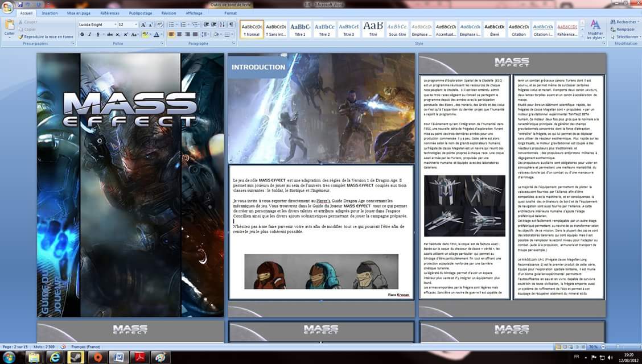Viewport: 642px width, 364px height.
Task: Decrease paragraph indent
Action: pos(207,24)
